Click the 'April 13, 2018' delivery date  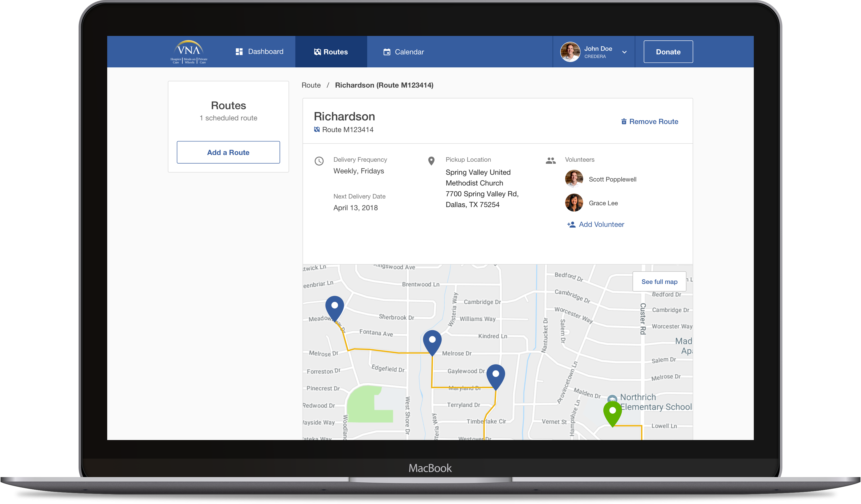[355, 207]
